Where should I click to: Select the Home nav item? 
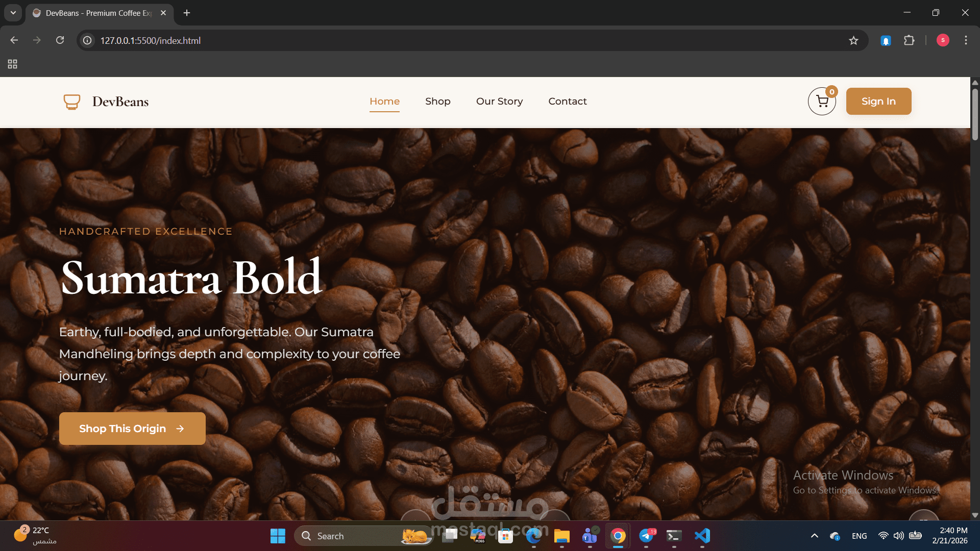[x=384, y=102]
